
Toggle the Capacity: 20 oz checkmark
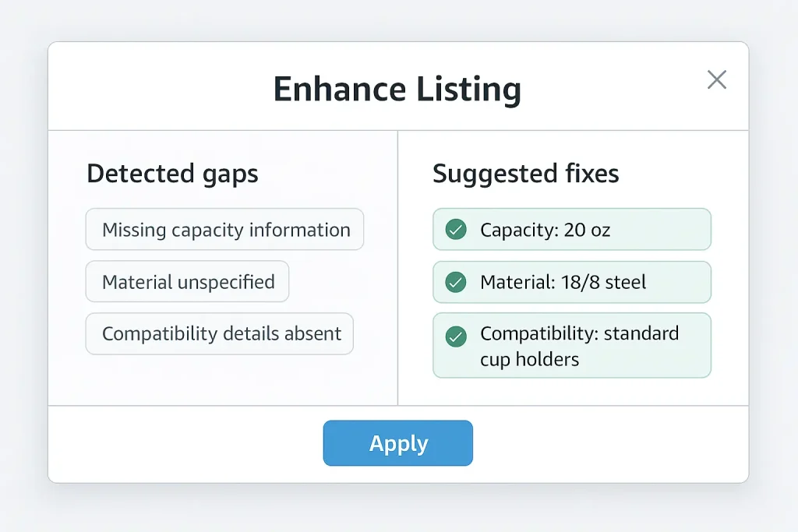pyautogui.click(x=455, y=230)
